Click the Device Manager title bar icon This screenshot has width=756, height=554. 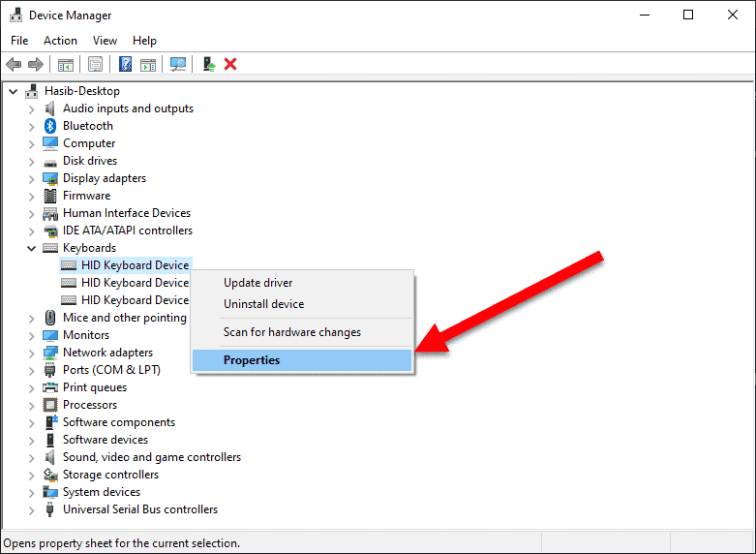(15, 15)
